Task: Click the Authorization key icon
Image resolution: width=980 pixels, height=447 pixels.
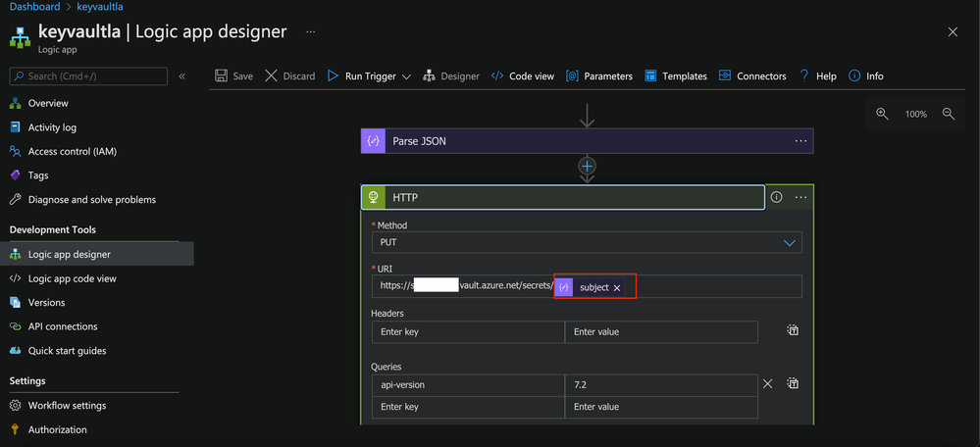Action: click(x=16, y=429)
